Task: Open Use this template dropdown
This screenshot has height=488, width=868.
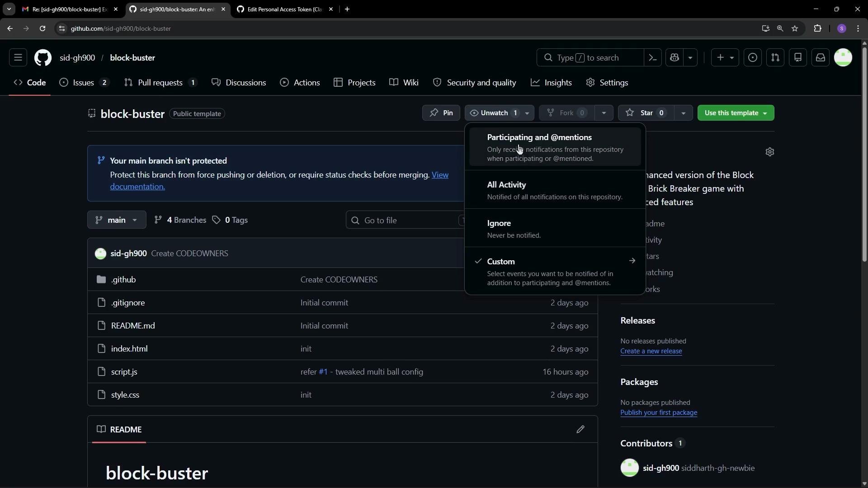Action: click(x=736, y=113)
